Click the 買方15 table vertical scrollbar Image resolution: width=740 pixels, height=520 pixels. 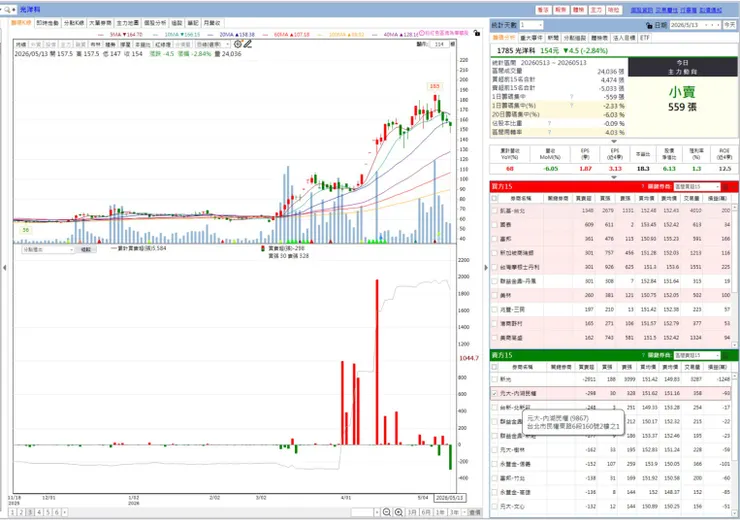[x=735, y=276]
